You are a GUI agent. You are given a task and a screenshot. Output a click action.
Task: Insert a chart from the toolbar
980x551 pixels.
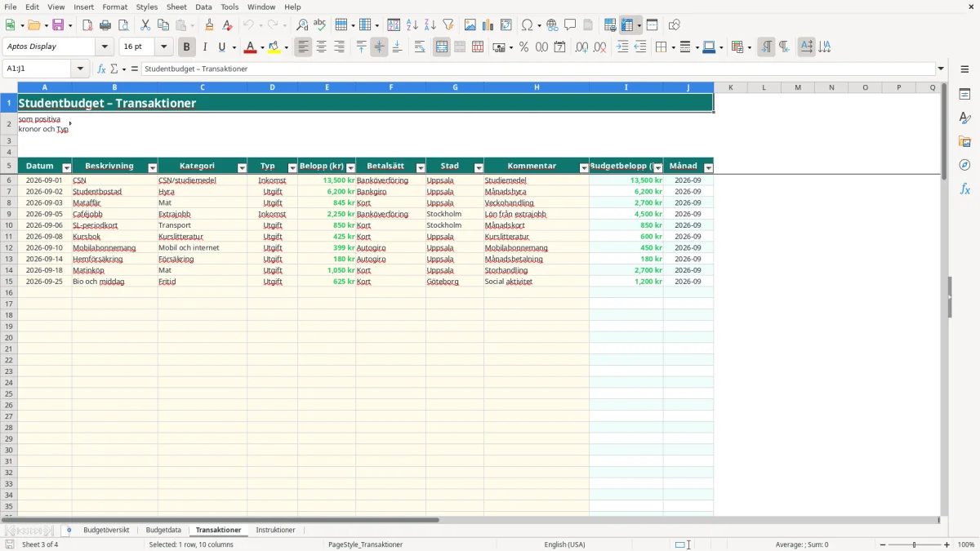pyautogui.click(x=488, y=25)
